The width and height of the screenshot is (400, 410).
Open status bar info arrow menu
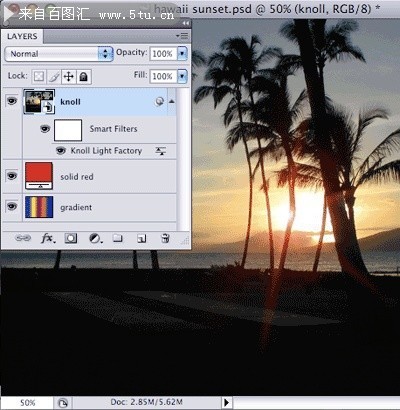tap(227, 402)
